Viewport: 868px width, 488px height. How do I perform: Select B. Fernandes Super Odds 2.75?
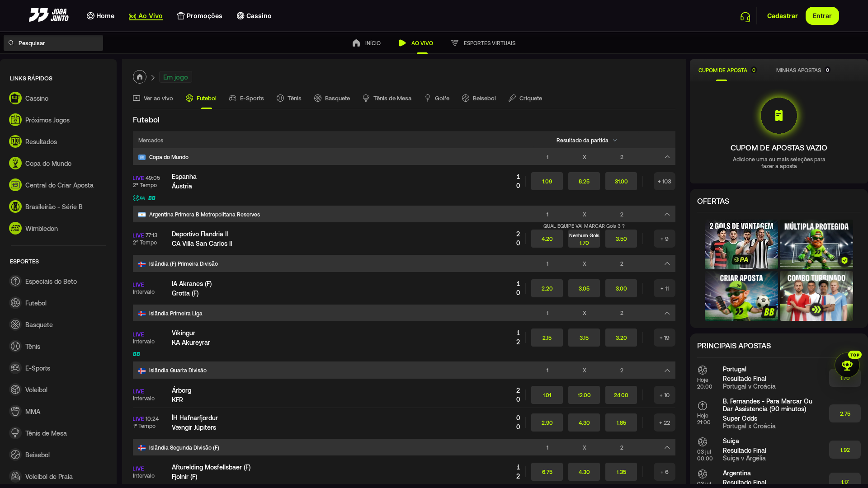point(844,413)
